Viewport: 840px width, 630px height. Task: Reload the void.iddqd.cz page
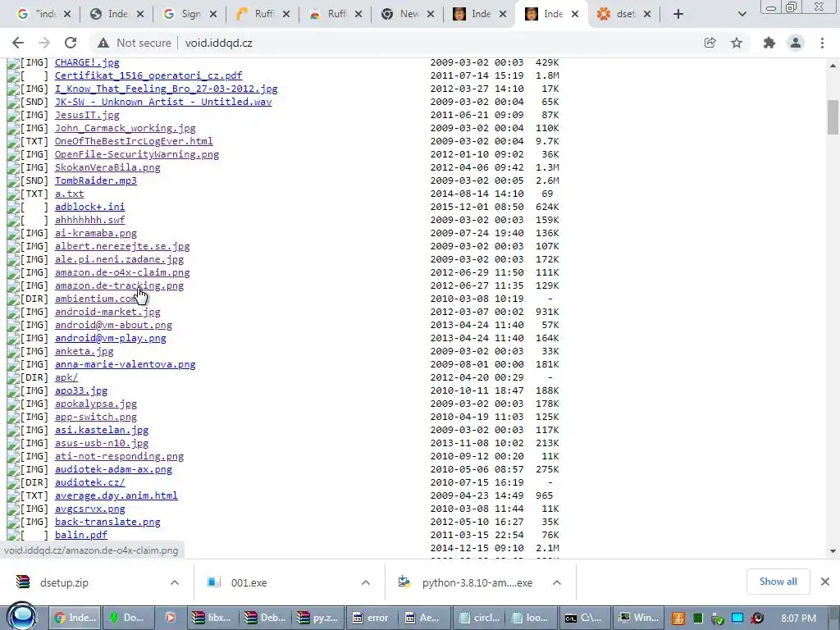(71, 43)
